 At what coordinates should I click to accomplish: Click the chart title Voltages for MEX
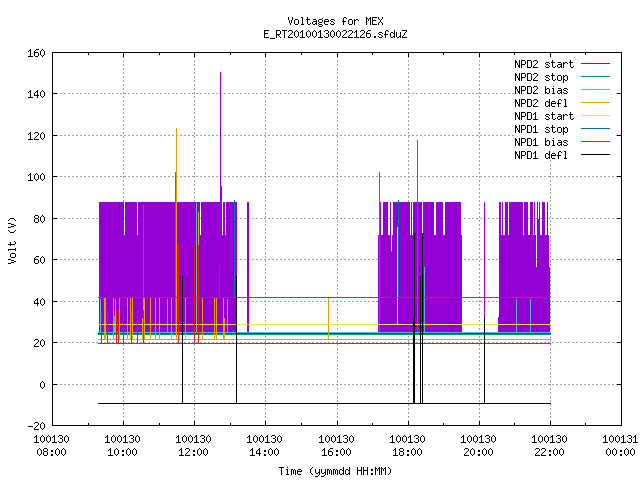pos(336,21)
